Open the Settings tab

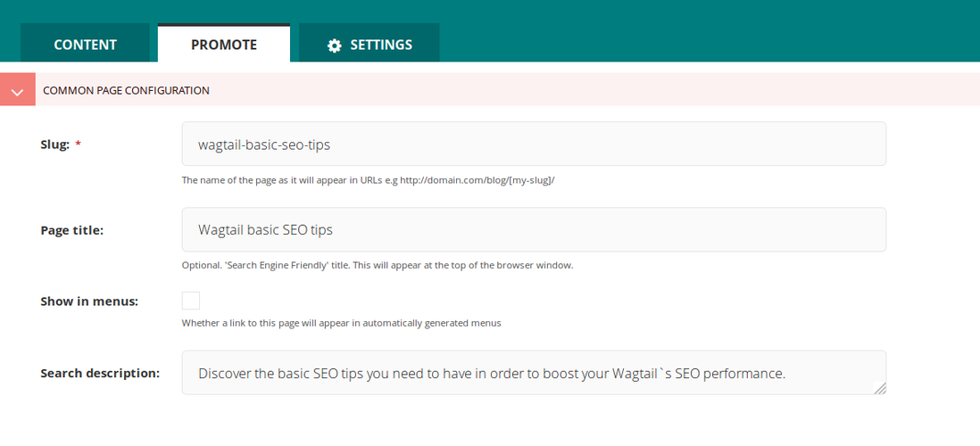(369, 45)
